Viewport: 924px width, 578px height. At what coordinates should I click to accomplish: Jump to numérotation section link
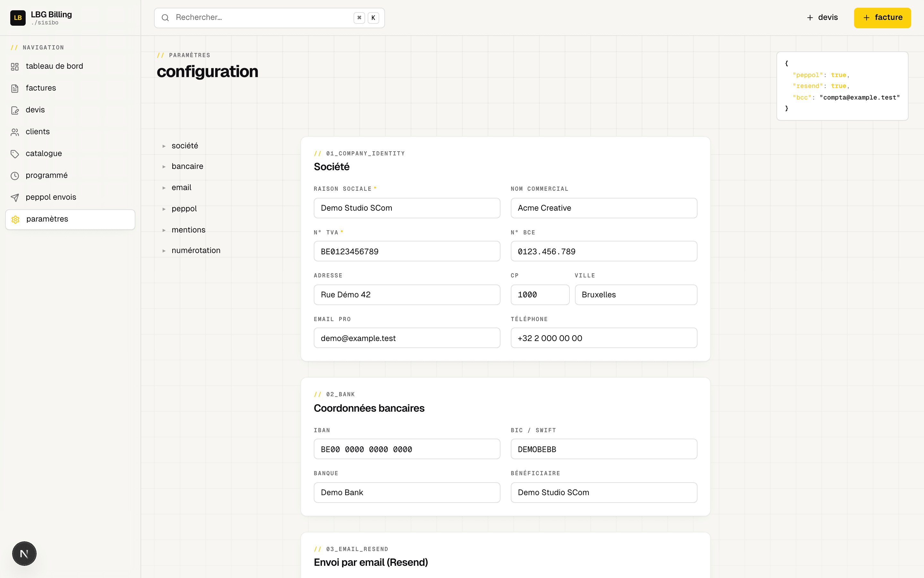(x=196, y=250)
